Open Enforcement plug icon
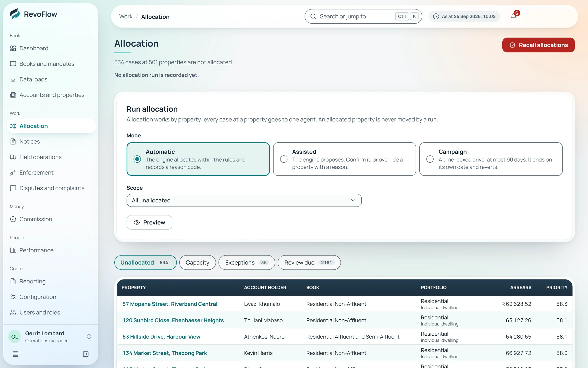 [x=13, y=172]
